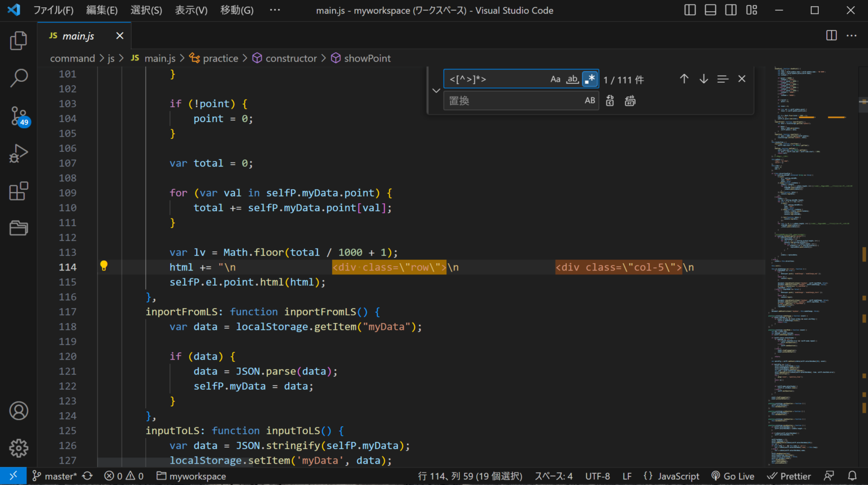Start Go Live server from status bar
The image size is (868, 485).
(x=733, y=476)
